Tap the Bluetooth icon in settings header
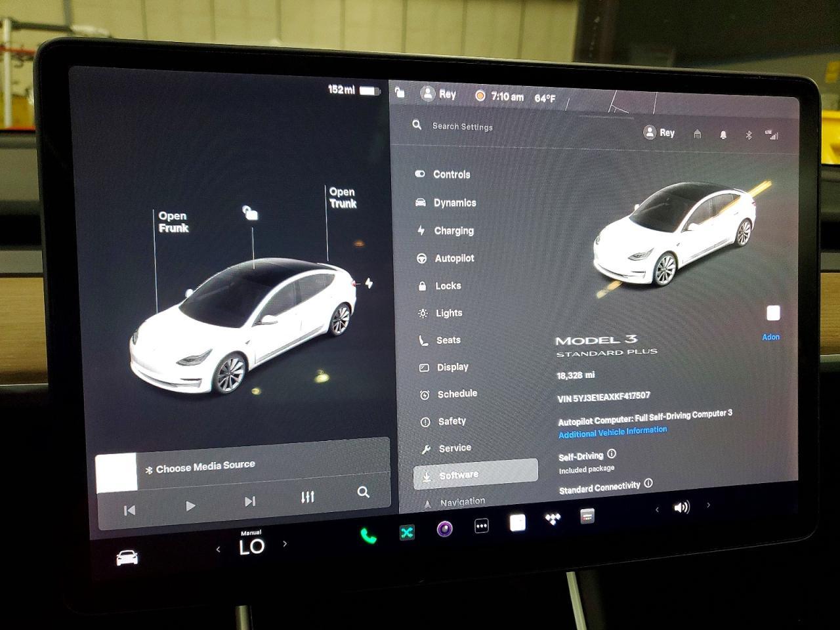Image resolution: width=840 pixels, height=630 pixels. (748, 135)
